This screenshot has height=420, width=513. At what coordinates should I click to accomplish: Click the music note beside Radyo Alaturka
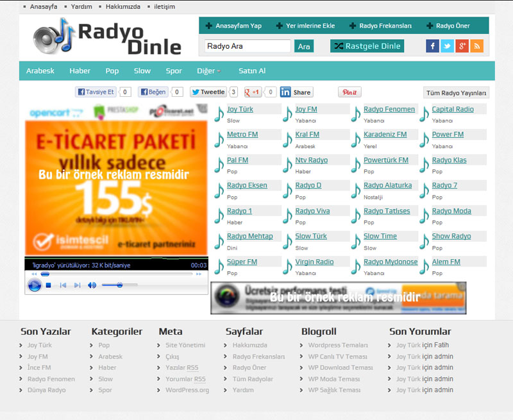pos(356,190)
